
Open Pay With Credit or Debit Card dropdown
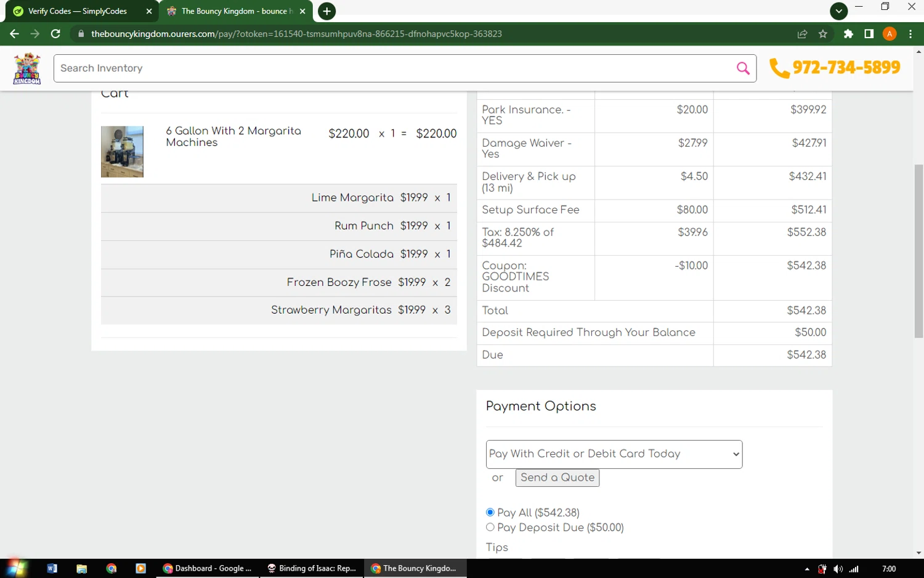pos(614,454)
